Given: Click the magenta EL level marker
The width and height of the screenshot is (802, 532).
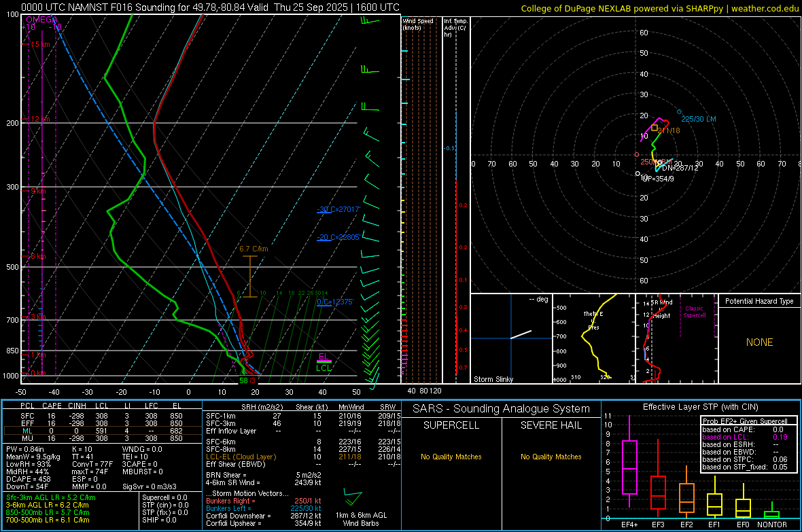Looking at the screenshot, I should click(x=324, y=357).
